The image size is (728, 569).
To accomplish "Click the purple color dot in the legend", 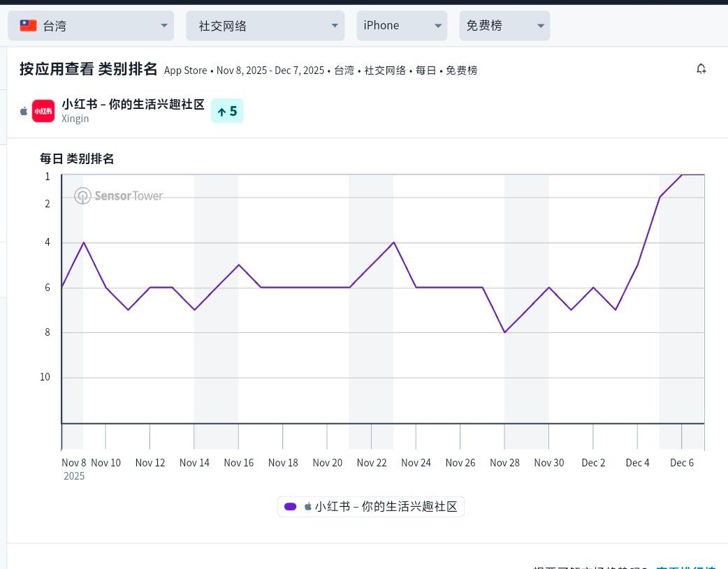I will click(290, 506).
